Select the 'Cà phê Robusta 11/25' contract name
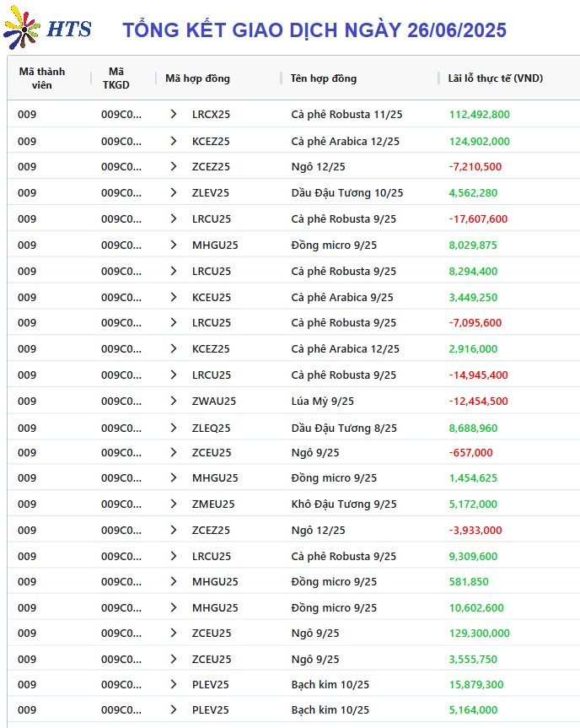This screenshot has height=728, width=580. pos(346,115)
